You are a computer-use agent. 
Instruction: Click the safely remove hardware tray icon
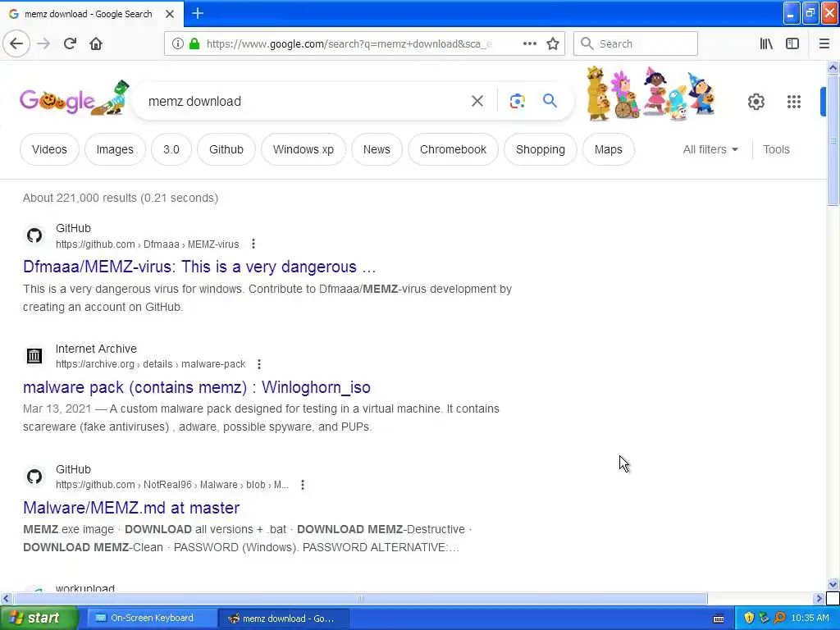(764, 619)
